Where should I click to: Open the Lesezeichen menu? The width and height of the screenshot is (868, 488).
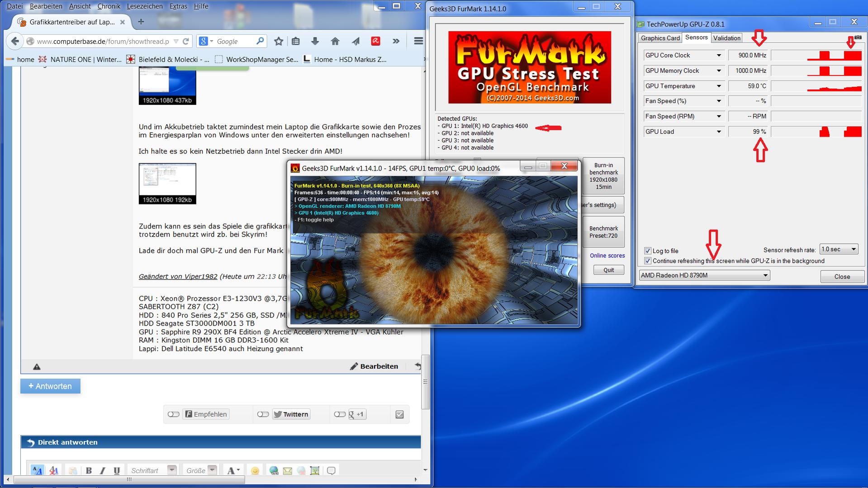tap(145, 6)
